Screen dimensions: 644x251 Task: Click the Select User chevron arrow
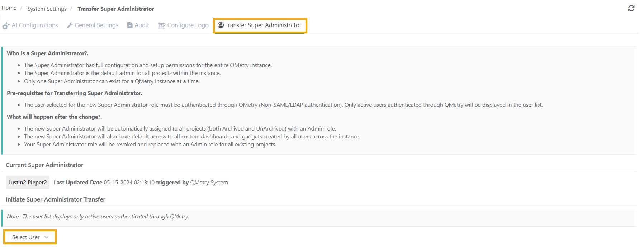[x=46, y=237]
